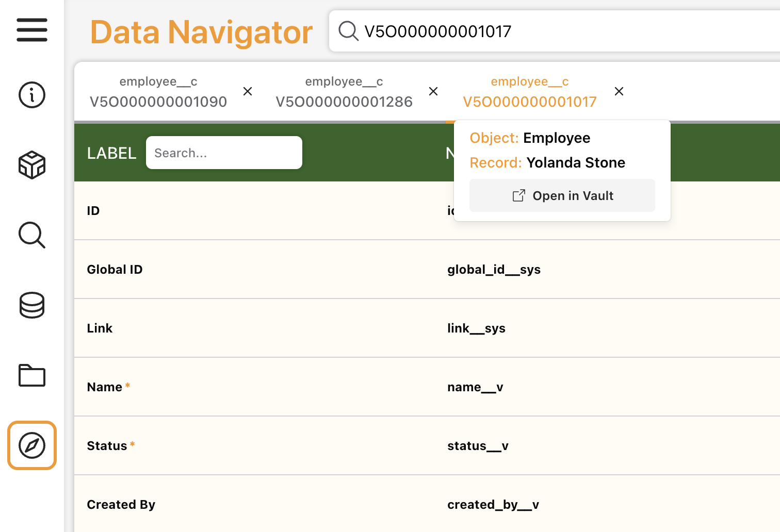Click the info circle sidebar icon
This screenshot has height=532, width=780.
point(32,95)
